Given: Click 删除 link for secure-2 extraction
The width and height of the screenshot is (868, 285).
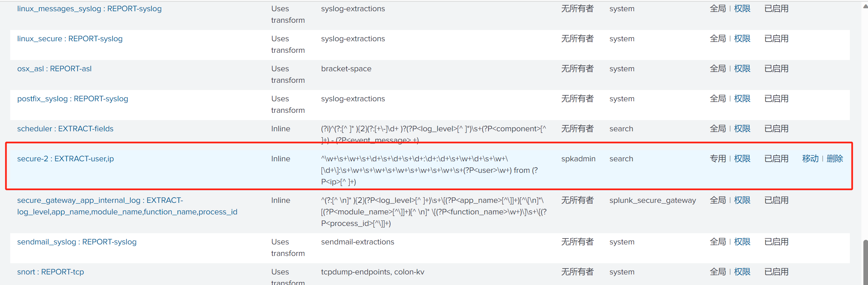Looking at the screenshot, I should click(835, 159).
